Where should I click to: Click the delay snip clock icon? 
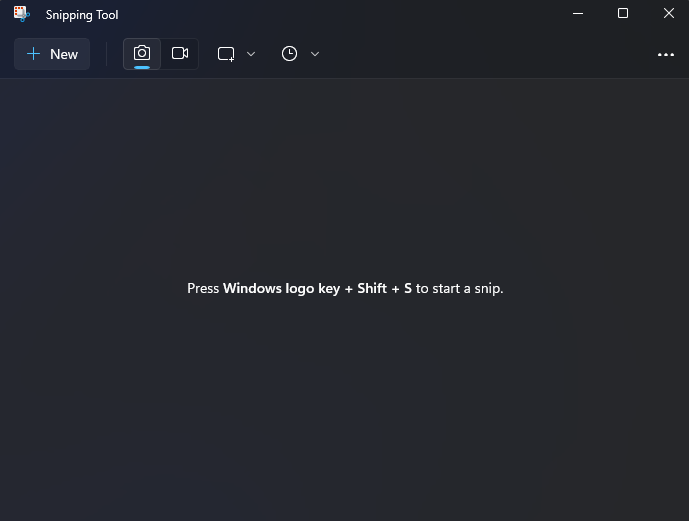pos(290,54)
